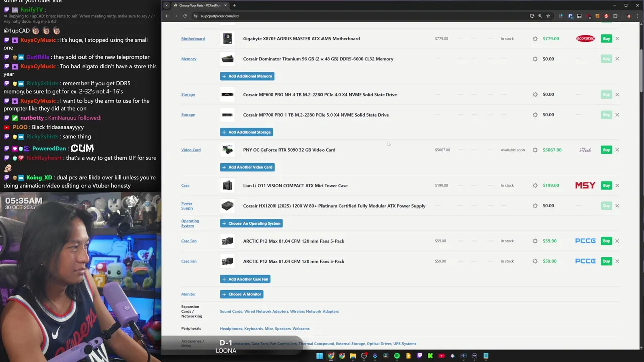Go back with the browser back arrow
644x362 pixels.
[167, 16]
